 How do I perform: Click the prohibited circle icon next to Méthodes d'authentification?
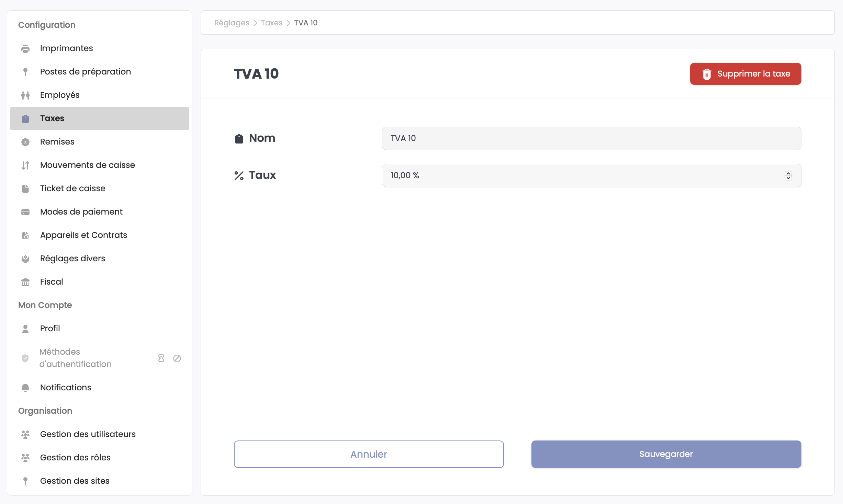coord(177,358)
